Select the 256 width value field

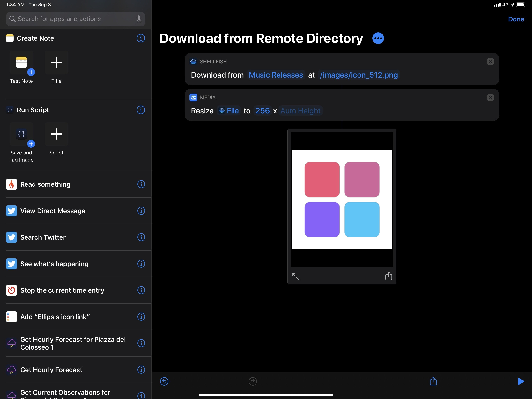[x=263, y=111]
